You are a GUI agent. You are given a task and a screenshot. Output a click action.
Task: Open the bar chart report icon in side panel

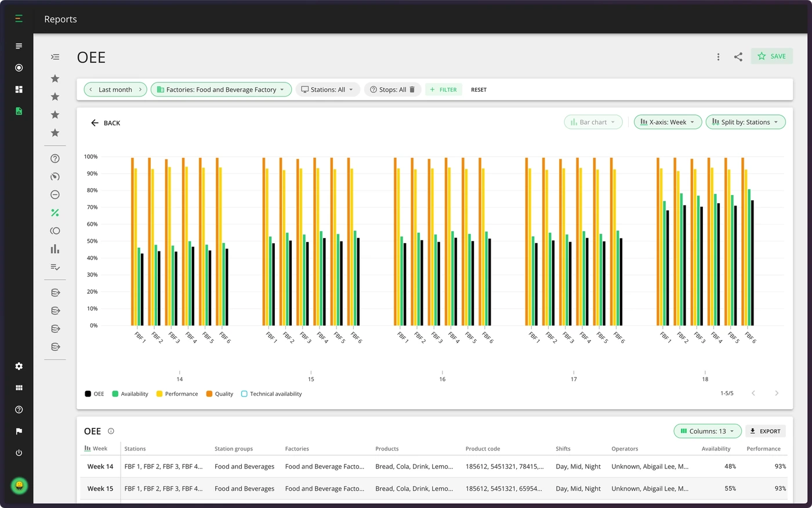click(x=55, y=249)
